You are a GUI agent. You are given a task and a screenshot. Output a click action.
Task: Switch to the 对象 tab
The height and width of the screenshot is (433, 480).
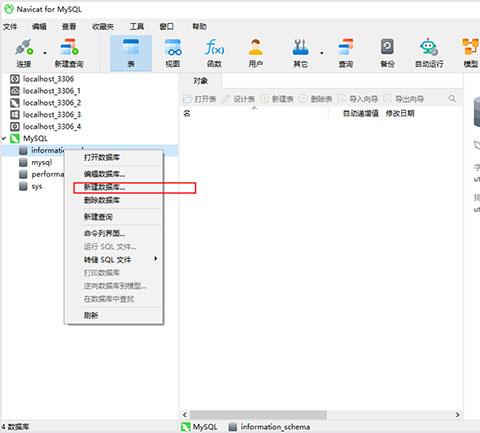(200, 81)
